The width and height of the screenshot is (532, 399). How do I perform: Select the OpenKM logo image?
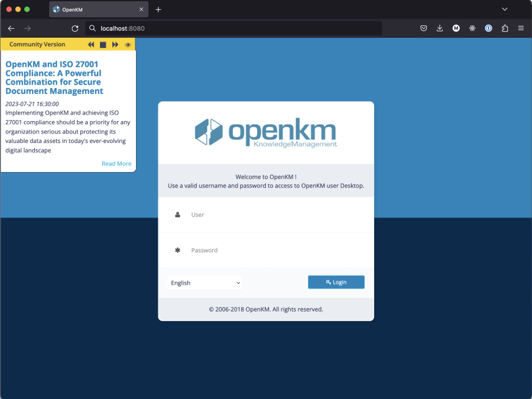266,132
